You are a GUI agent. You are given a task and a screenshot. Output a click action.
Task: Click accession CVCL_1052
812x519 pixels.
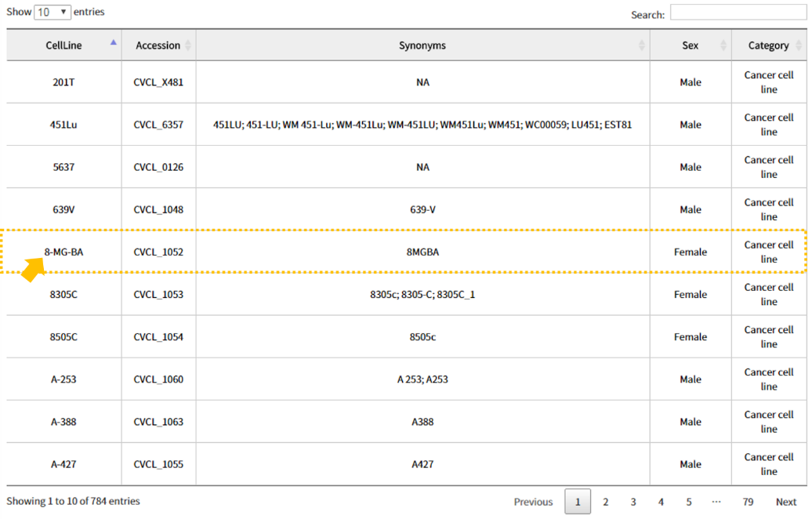[158, 252]
